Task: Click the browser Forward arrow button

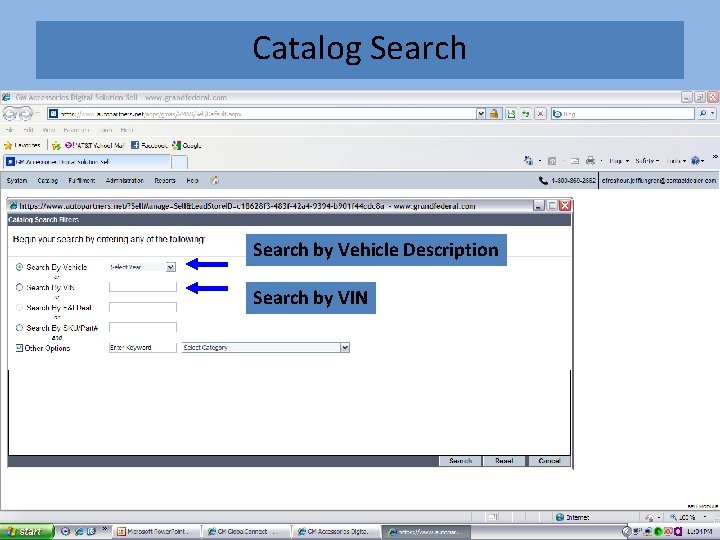Action: pos(26,113)
